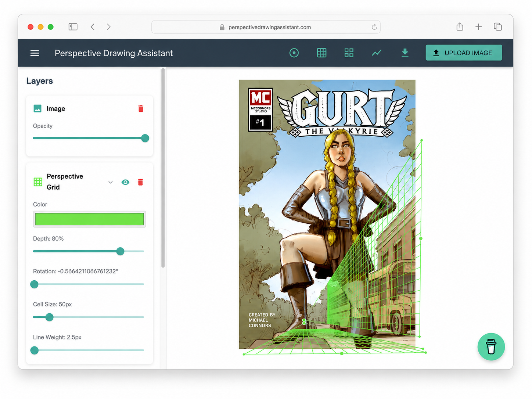Click the Layers heading

tap(40, 81)
